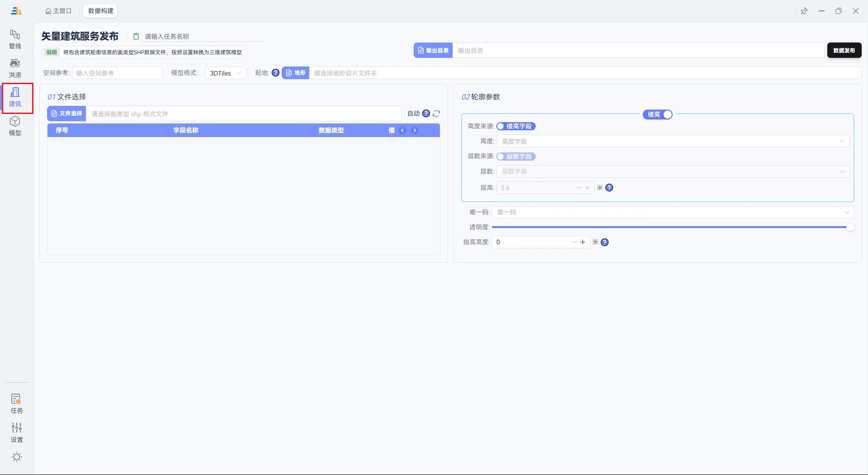Open the 任务 task list icon
Screen dimensions: 868x475
point(17,404)
